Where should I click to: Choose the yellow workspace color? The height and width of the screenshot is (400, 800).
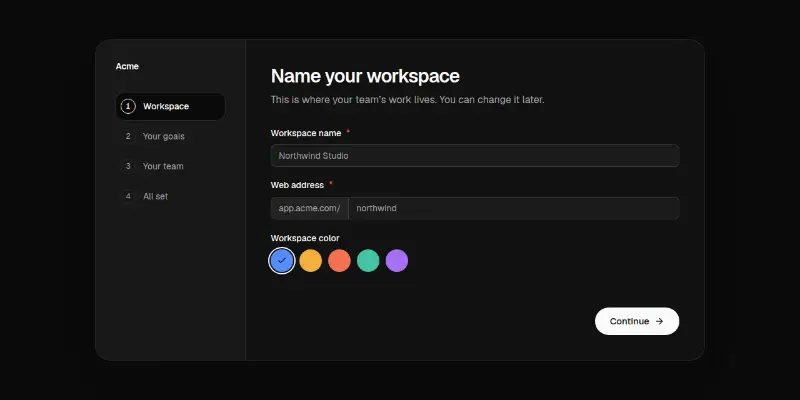(311, 261)
